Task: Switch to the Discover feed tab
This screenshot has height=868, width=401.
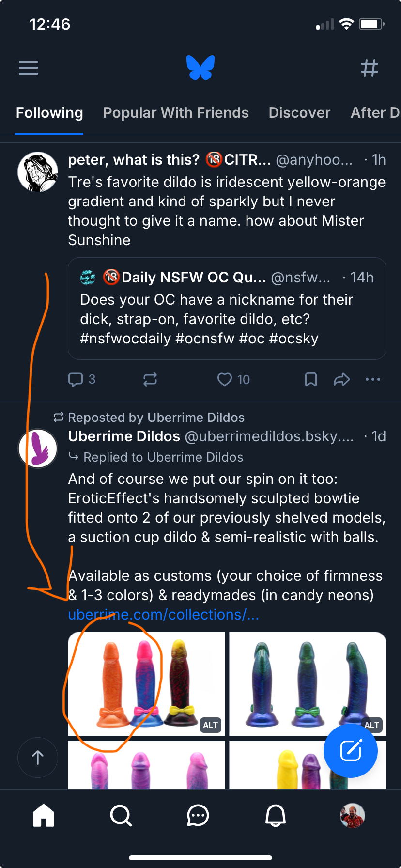Action: click(299, 113)
